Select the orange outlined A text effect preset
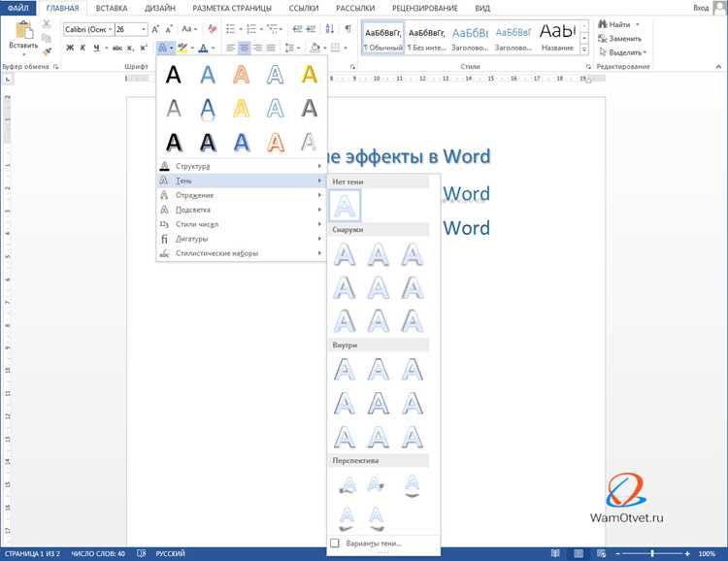Viewport: 728px width, 561px height. pos(276,143)
